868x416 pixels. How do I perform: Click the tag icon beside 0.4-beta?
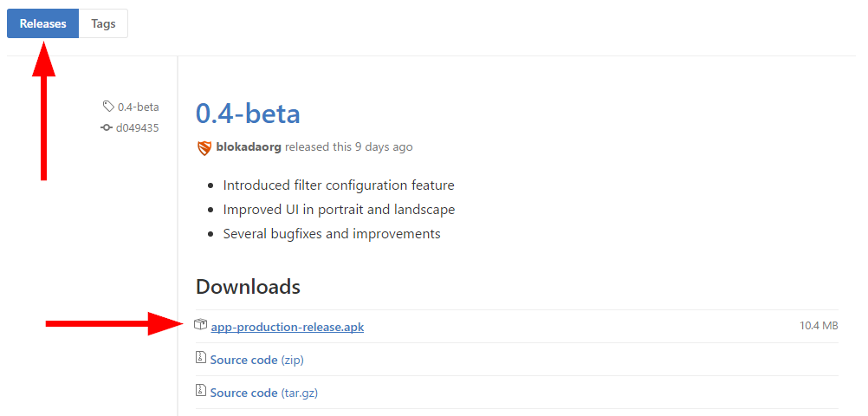(108, 107)
